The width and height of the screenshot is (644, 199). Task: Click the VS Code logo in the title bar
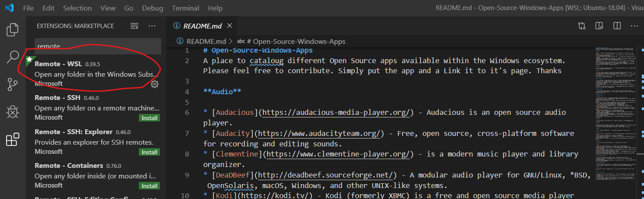(9, 8)
